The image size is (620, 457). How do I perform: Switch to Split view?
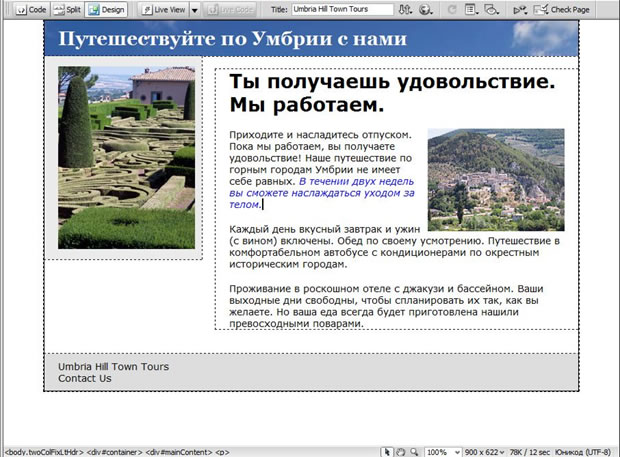67,9
